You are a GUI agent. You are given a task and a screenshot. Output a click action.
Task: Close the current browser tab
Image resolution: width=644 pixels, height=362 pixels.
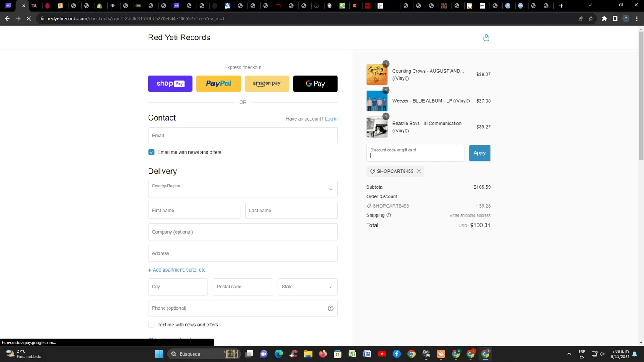pyautogui.click(x=24, y=6)
